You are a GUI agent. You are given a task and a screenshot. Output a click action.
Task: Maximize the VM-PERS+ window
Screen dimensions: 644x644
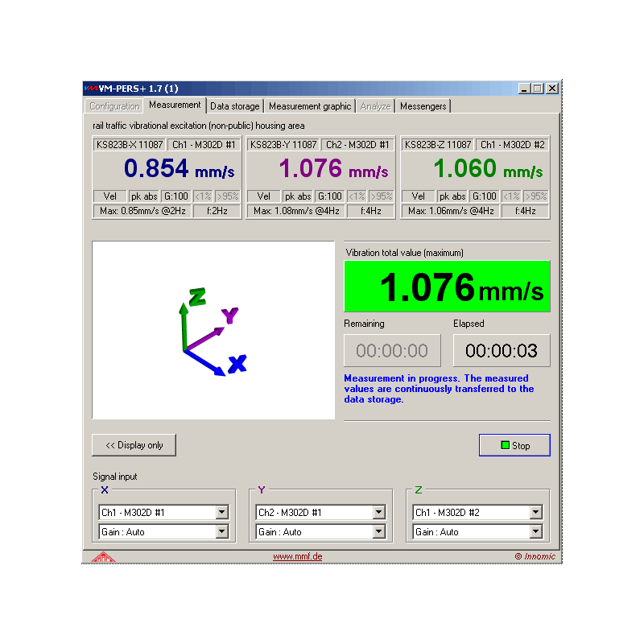click(x=538, y=89)
